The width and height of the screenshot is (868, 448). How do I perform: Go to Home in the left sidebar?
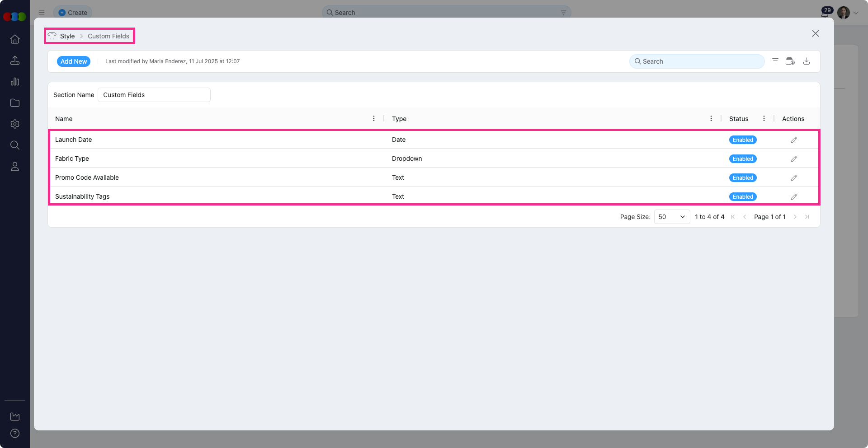coord(15,39)
